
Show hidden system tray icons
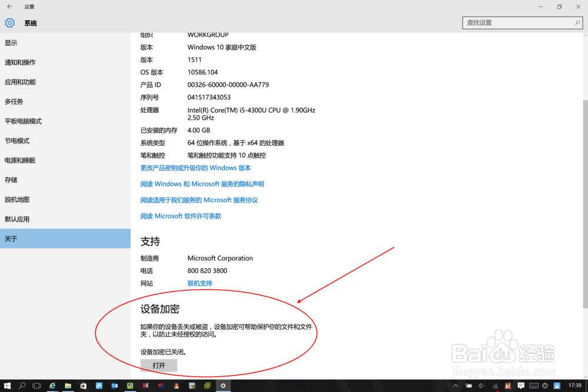click(455, 386)
